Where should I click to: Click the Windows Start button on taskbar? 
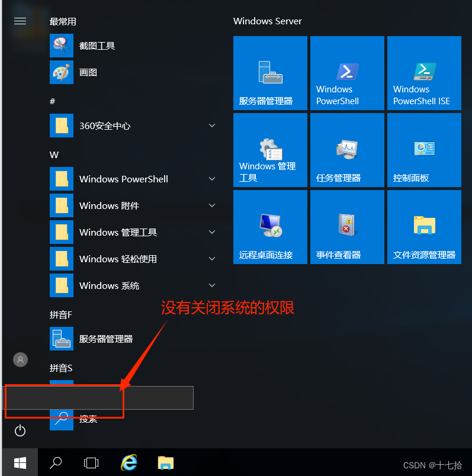[20, 462]
